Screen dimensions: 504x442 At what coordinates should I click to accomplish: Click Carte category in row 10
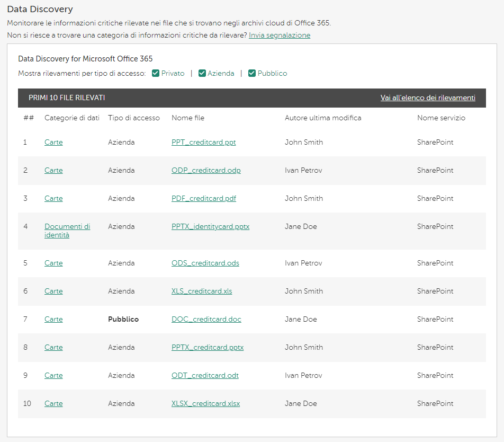click(53, 404)
